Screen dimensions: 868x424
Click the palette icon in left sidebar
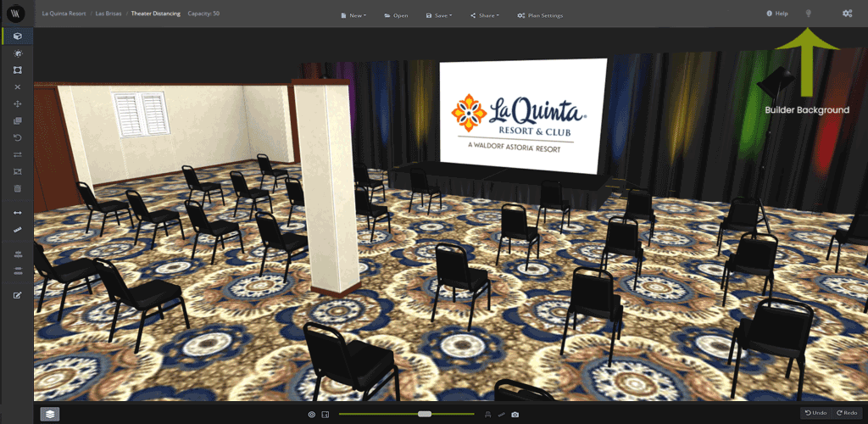click(x=18, y=53)
